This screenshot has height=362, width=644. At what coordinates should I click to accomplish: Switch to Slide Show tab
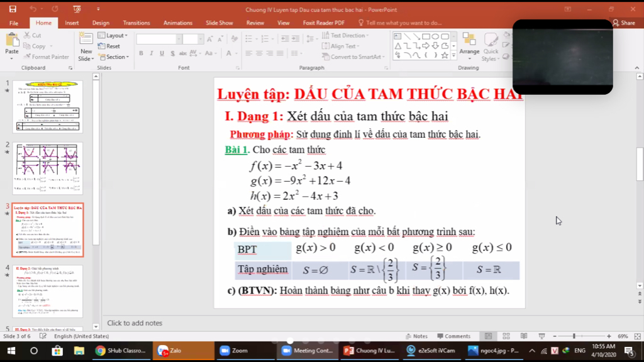click(219, 23)
